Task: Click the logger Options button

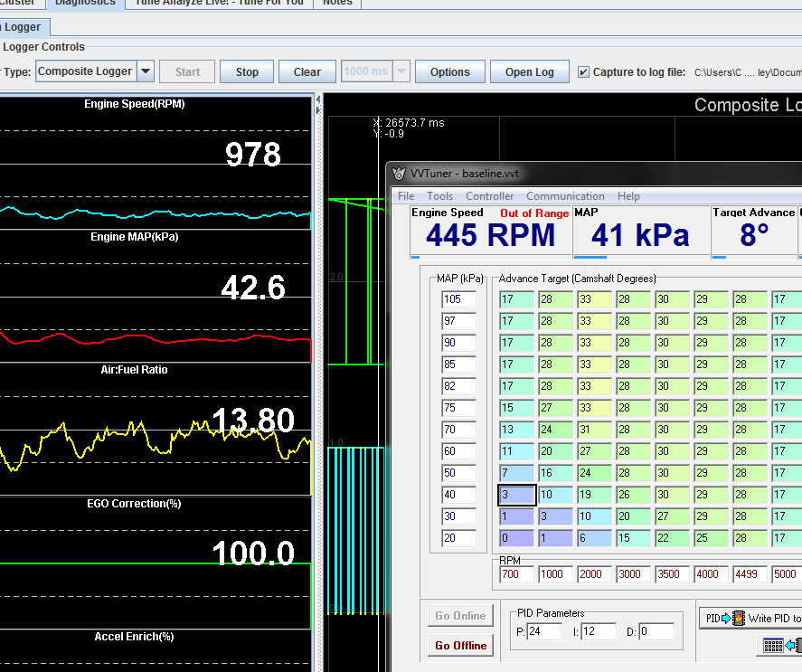Action: click(x=449, y=72)
